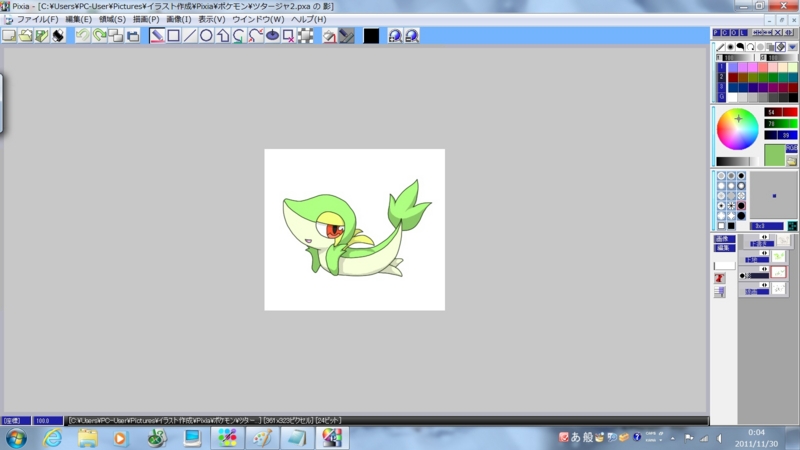Select the red-bordered large black brush tip
The height and width of the screenshot is (450, 800).
click(741, 206)
